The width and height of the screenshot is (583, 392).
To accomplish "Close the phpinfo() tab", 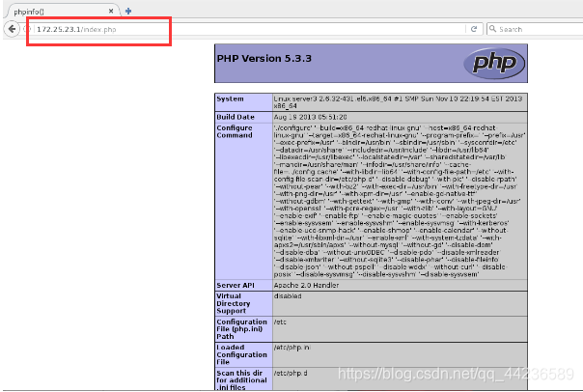I will tap(111, 12).
